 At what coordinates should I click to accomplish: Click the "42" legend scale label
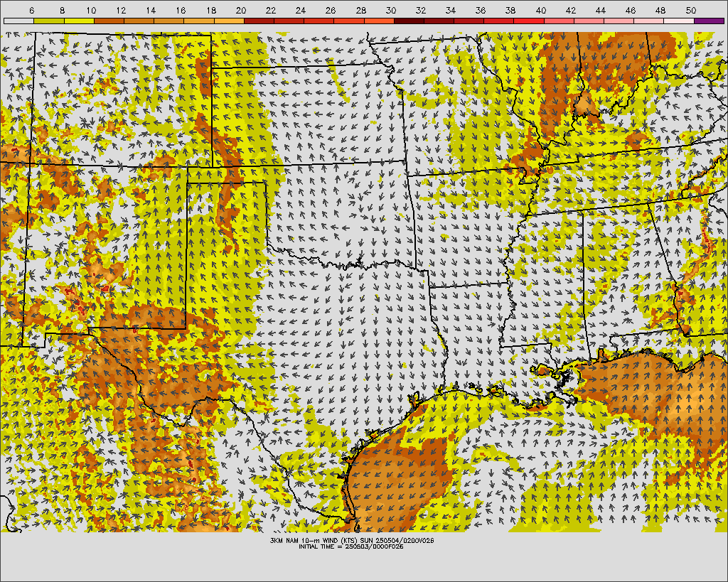[x=571, y=10]
